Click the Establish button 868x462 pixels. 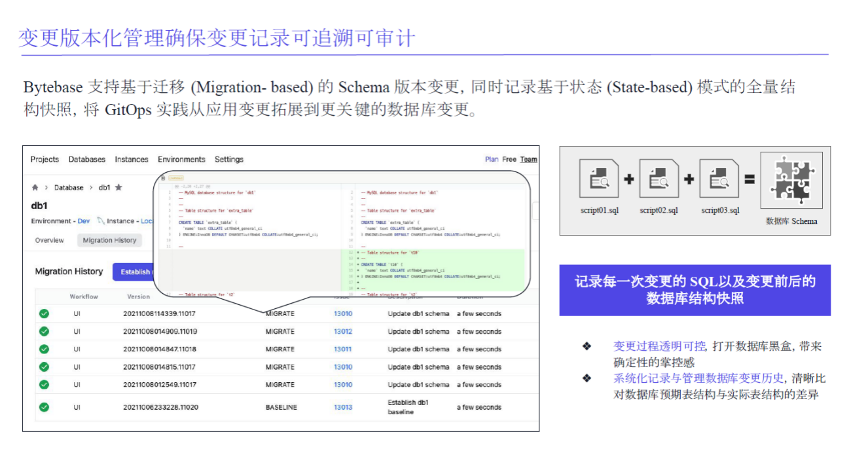click(x=133, y=272)
